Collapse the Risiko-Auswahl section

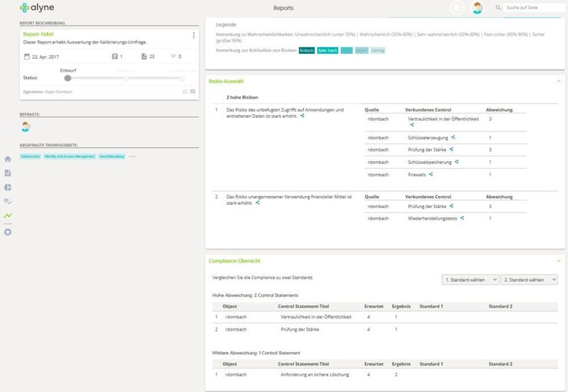tap(559, 81)
